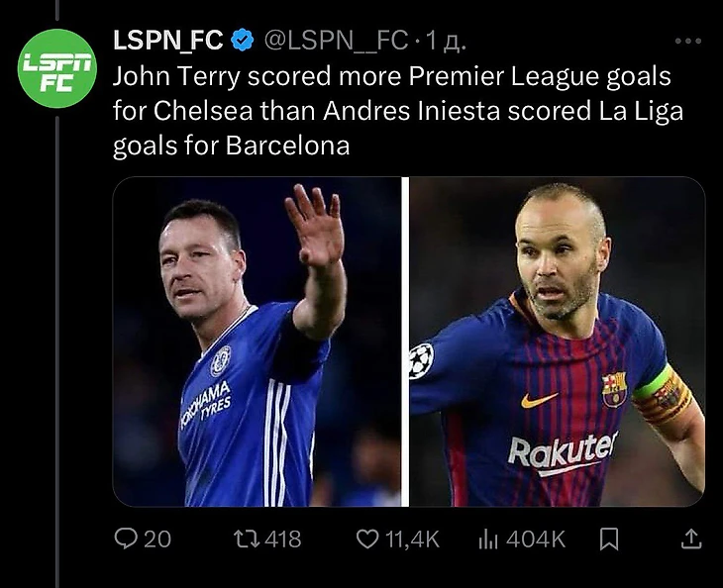Open the LSPN FC green profile avatar
723x588 pixels.
[x=58, y=68]
